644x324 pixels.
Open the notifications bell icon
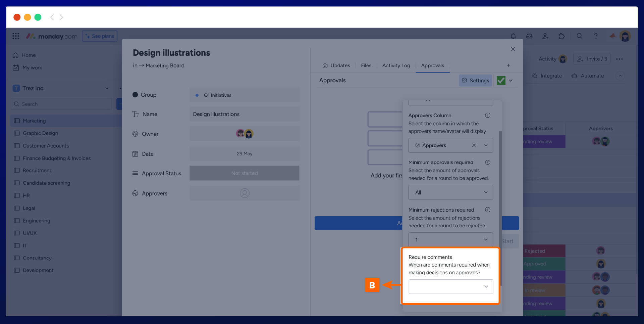click(513, 36)
